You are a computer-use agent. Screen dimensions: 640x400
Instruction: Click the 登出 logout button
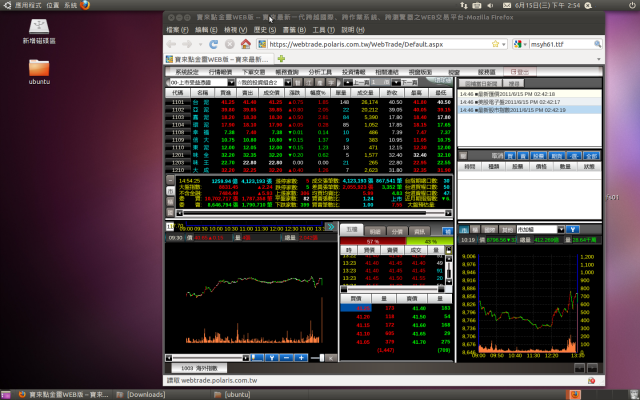pyautogui.click(x=520, y=72)
